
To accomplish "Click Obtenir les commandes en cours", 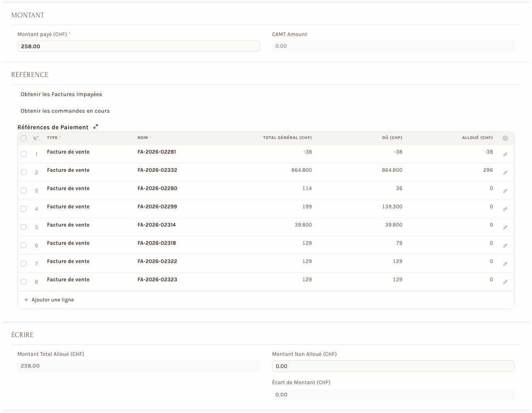I will (x=65, y=111).
